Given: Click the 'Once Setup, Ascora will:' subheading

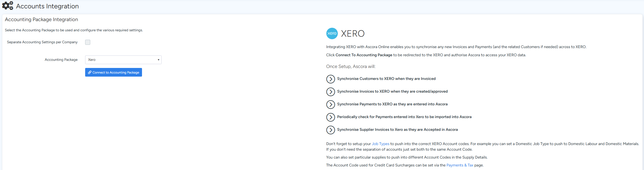Looking at the screenshot, I should 351,66.
